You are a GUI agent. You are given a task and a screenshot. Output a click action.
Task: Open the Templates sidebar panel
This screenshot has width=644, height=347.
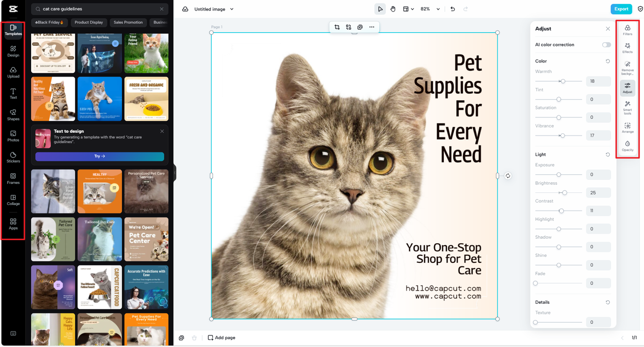point(14,30)
